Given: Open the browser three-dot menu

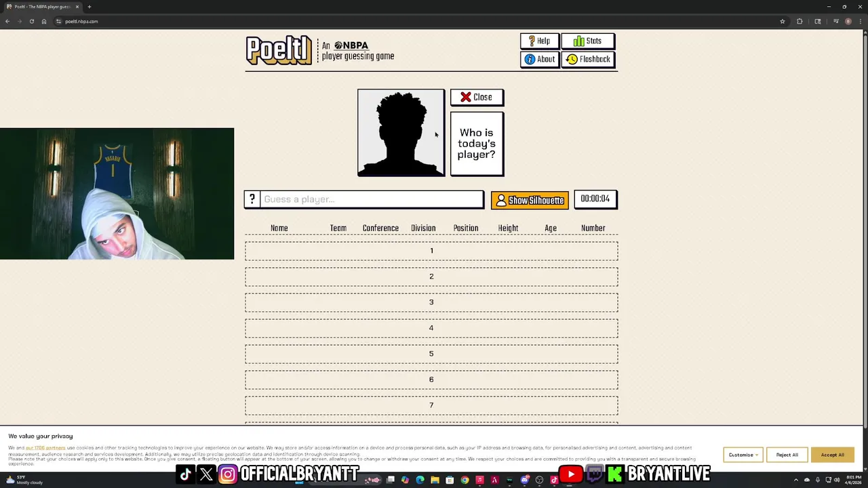Looking at the screenshot, I should click(x=861, y=21).
